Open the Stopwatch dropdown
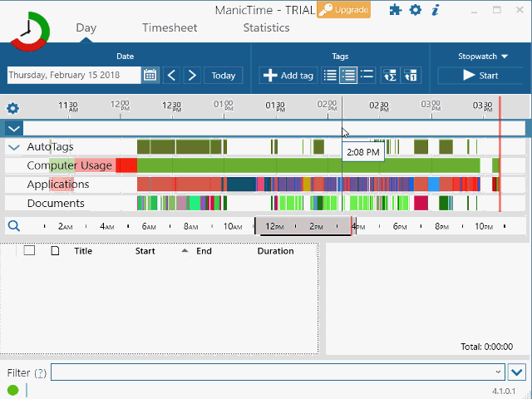This screenshot has height=399, width=532. pyautogui.click(x=483, y=57)
